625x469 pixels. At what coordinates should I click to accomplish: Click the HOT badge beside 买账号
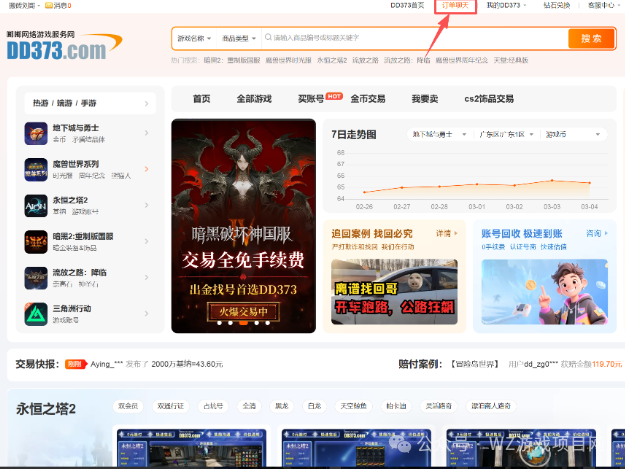click(x=334, y=96)
